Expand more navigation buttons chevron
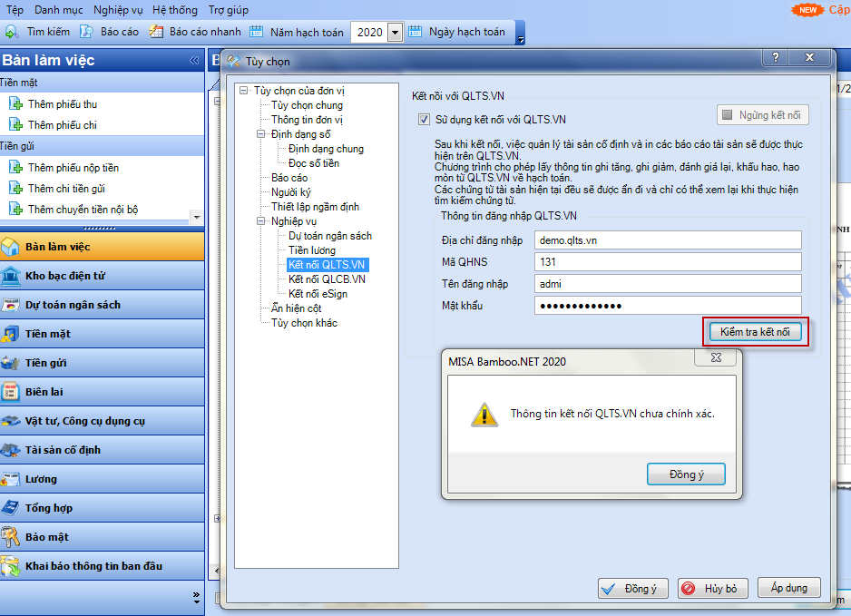Image resolution: width=851 pixels, height=616 pixels. click(197, 598)
